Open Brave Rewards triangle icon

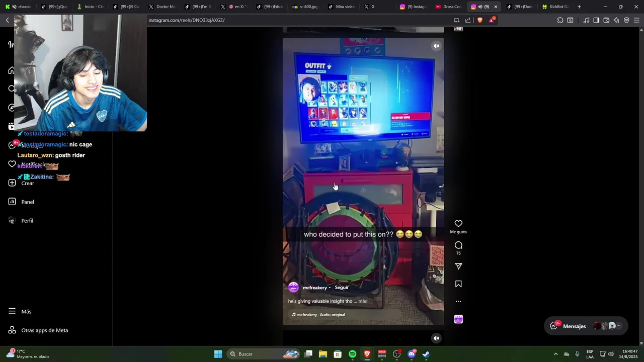pyautogui.click(x=492, y=20)
